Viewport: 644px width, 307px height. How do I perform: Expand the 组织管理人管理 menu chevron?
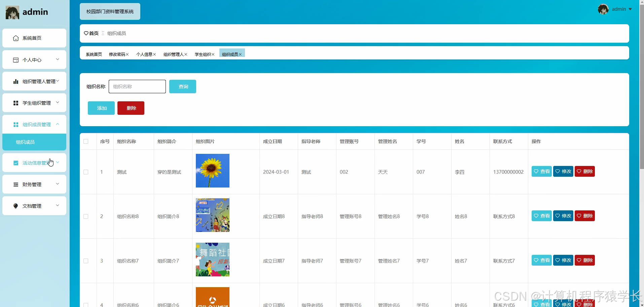[x=58, y=81]
